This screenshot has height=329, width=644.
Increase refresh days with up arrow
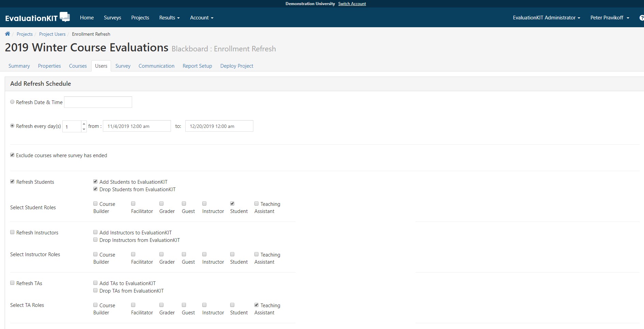click(x=84, y=124)
